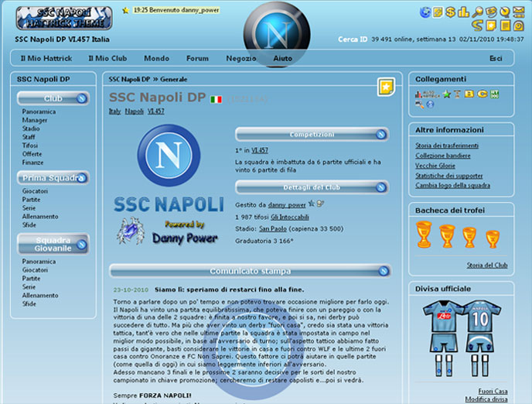The width and height of the screenshot is (532, 404).
Task: Open Finanze in the Club sidebar
Action: coord(32,163)
